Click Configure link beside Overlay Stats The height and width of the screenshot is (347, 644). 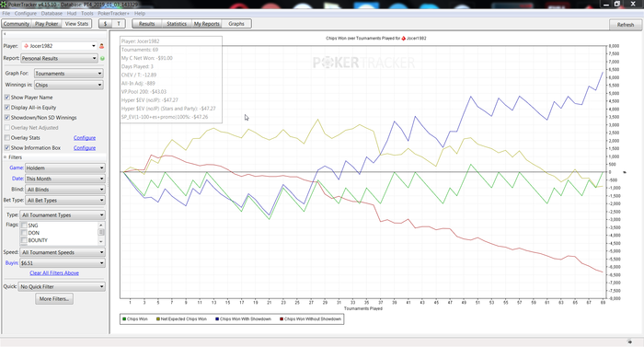click(x=85, y=138)
